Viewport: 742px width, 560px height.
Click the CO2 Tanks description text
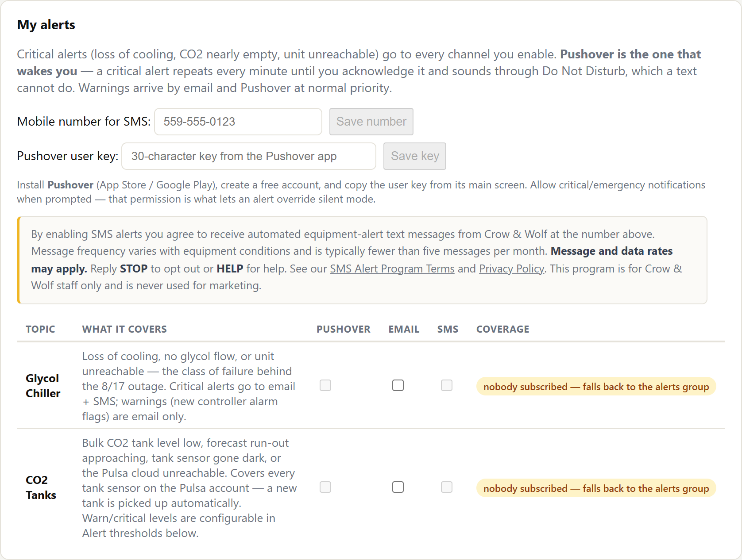tap(189, 488)
